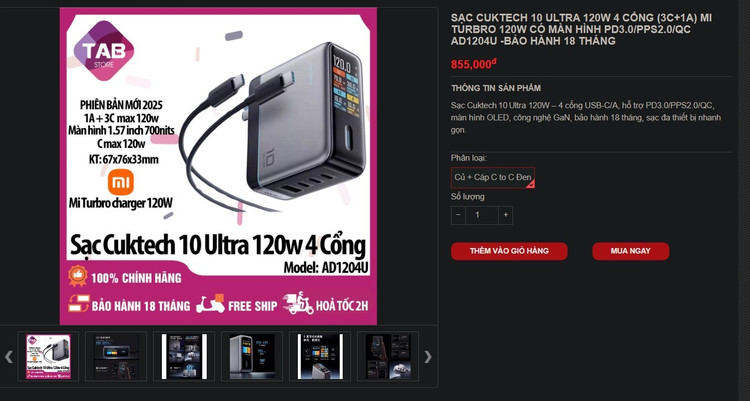
Task: Open the second product thumbnail image
Action: (116, 356)
